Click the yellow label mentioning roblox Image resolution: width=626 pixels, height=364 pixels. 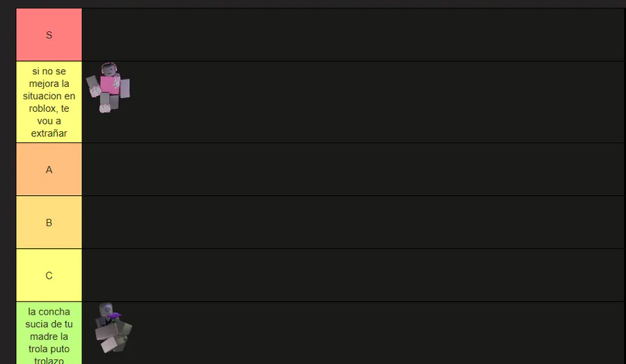[x=49, y=102]
